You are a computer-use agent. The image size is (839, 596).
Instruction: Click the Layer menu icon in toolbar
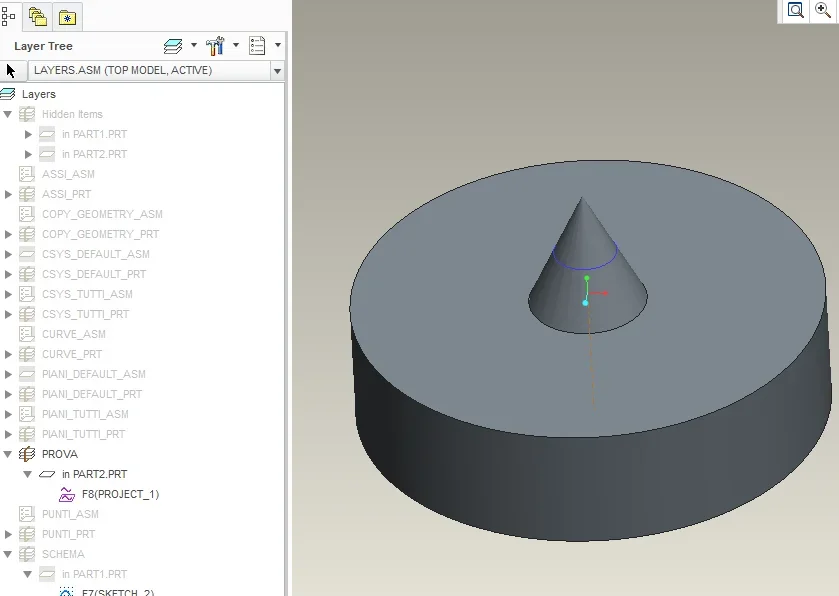173,46
